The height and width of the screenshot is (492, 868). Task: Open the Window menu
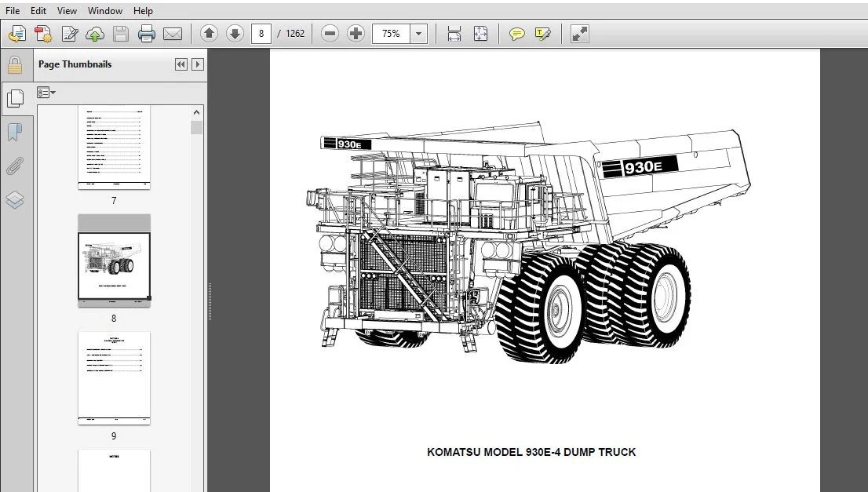tap(105, 10)
